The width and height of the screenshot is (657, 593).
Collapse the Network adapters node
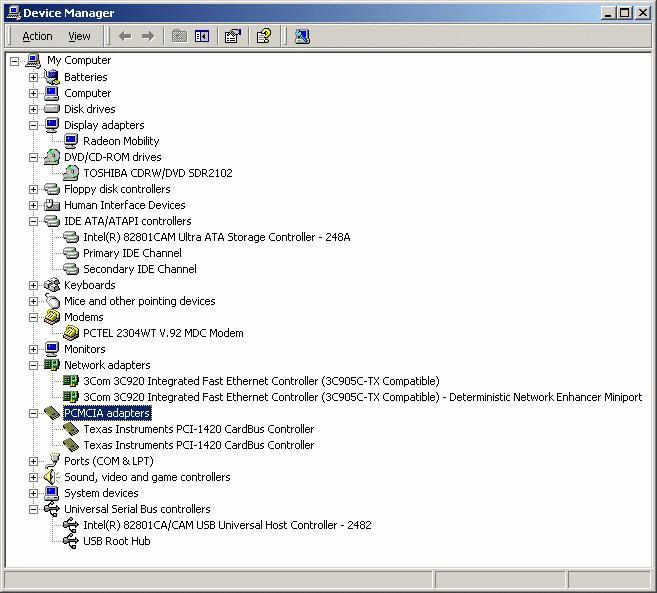tap(34, 365)
